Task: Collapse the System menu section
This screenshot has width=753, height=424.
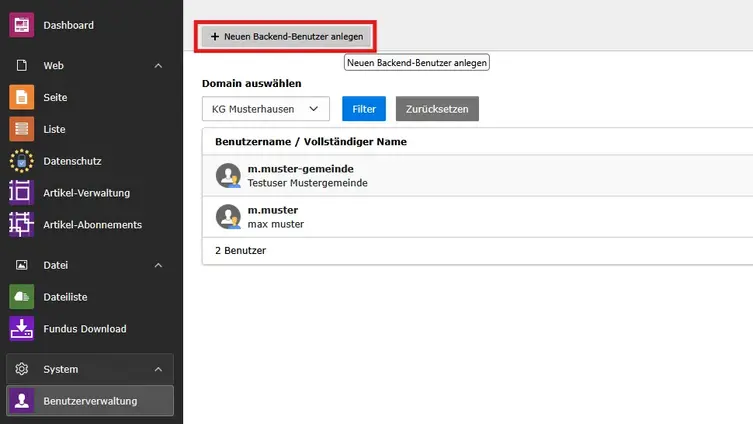Action: click(x=158, y=369)
